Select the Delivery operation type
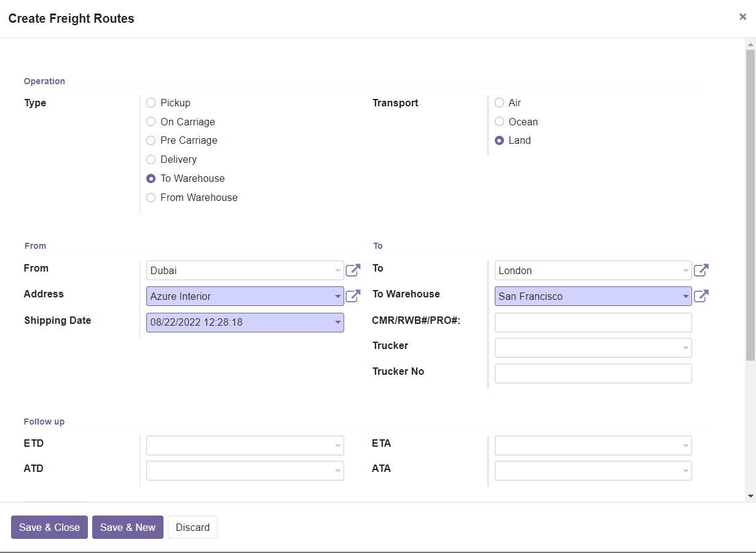 tap(151, 160)
